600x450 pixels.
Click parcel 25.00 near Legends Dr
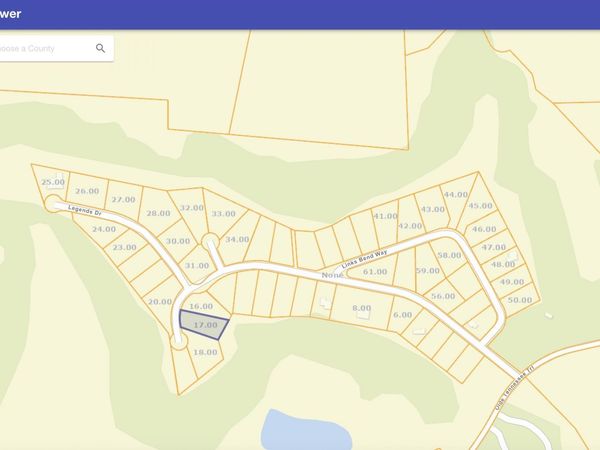click(x=53, y=182)
